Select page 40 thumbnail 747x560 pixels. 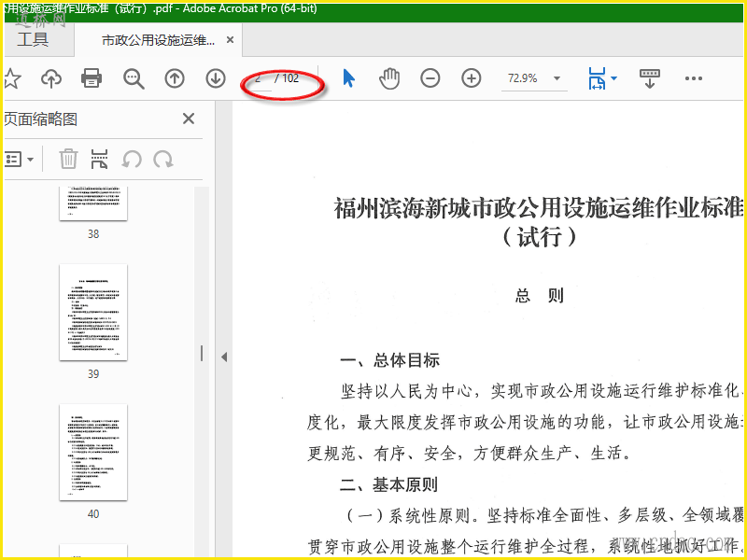(93, 453)
